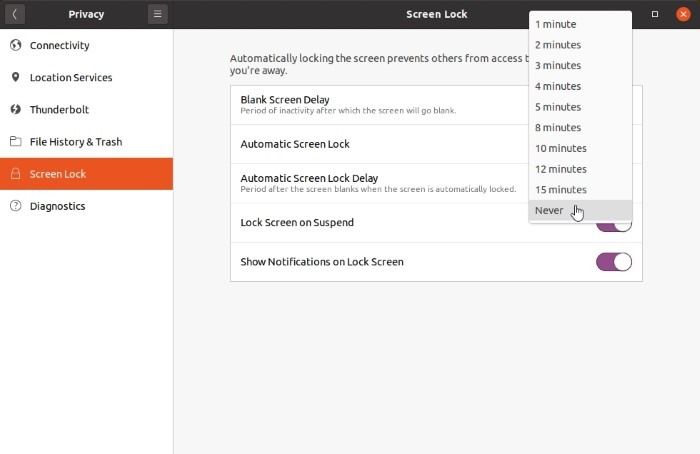
Task: Choose 8 minutes from the delay list
Action: click(x=580, y=127)
